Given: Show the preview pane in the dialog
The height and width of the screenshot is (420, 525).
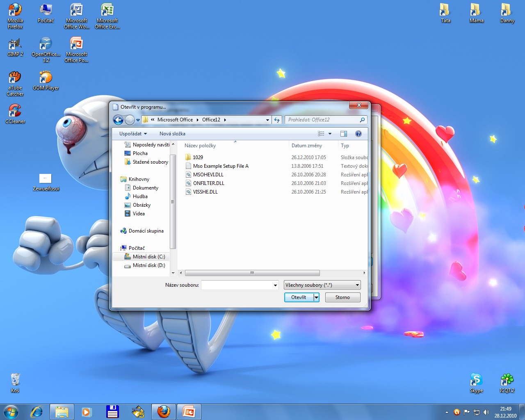Looking at the screenshot, I should (x=344, y=134).
